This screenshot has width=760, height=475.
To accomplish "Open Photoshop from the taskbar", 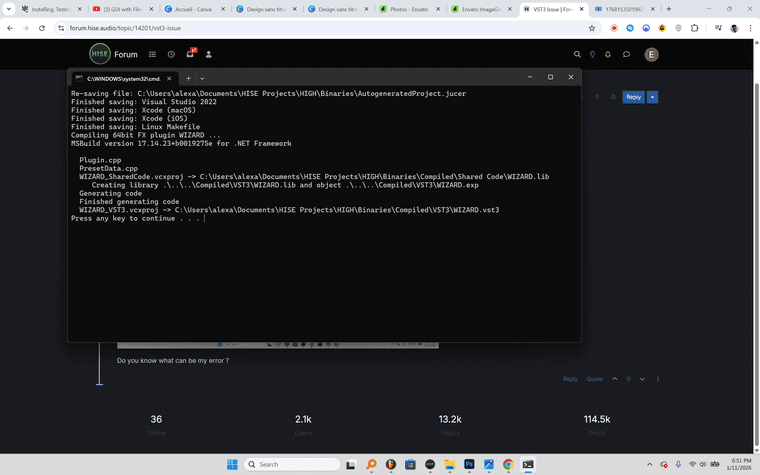I will point(469,464).
